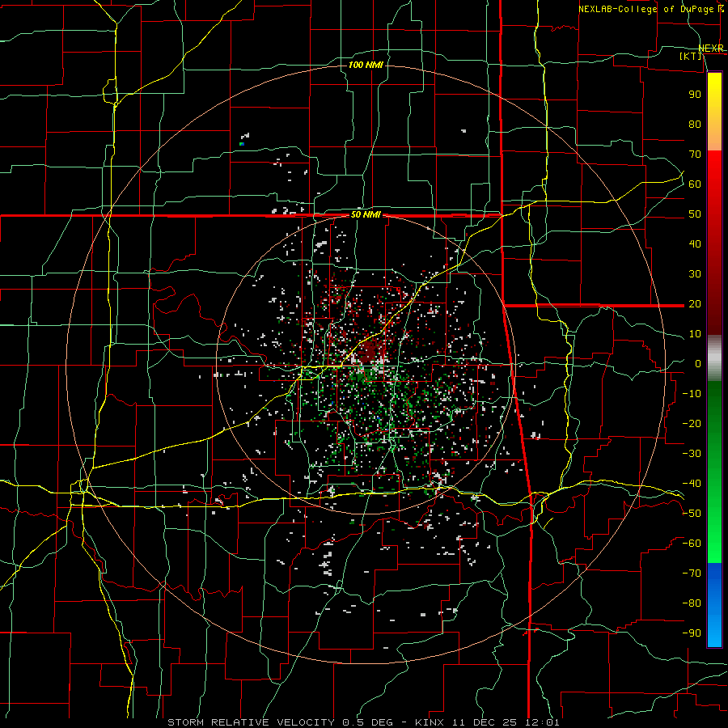728x728 pixels.
Task: Click the "KINX" radar site identifier
Action: pos(430,722)
